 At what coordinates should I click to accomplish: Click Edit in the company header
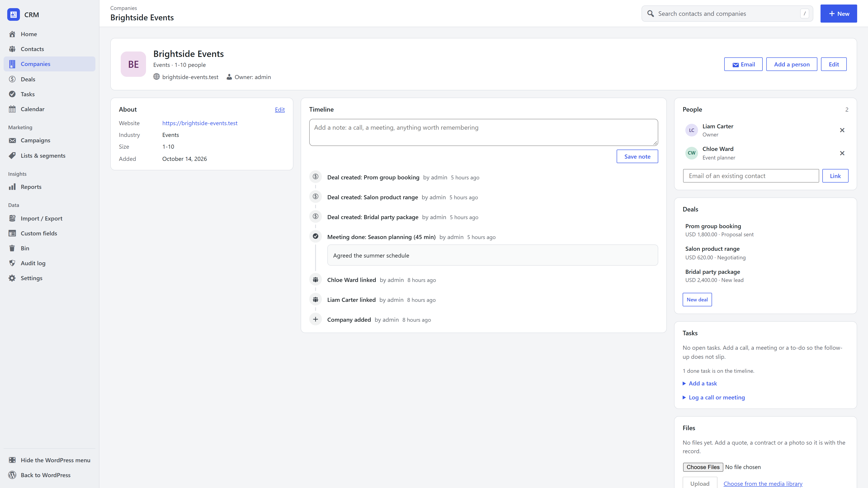(834, 64)
